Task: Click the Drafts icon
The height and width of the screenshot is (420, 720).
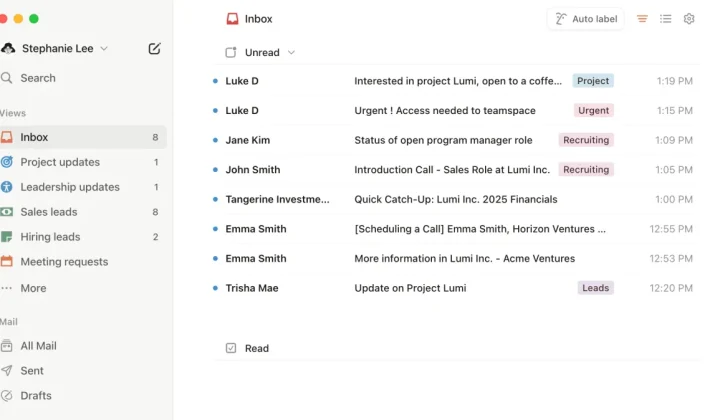Action: [x=6, y=395]
